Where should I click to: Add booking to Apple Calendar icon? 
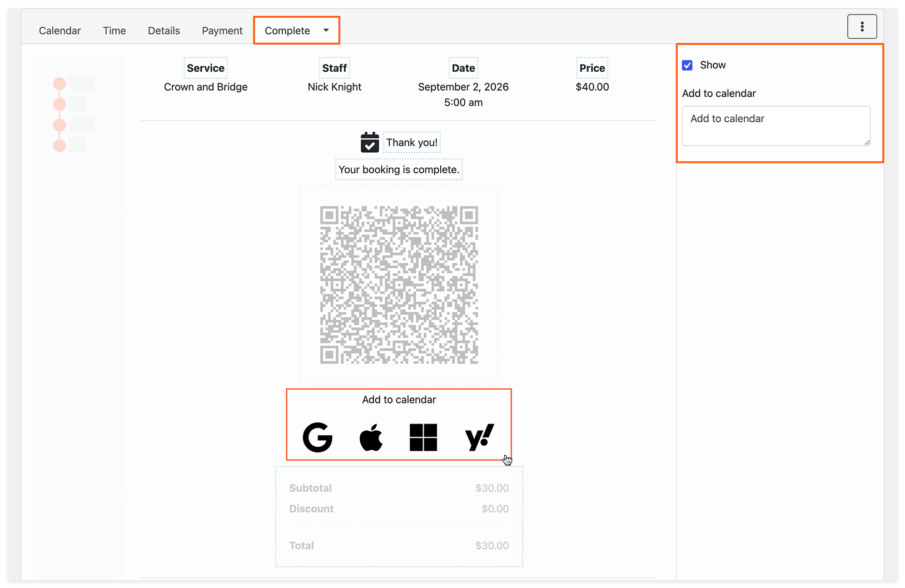pos(371,437)
